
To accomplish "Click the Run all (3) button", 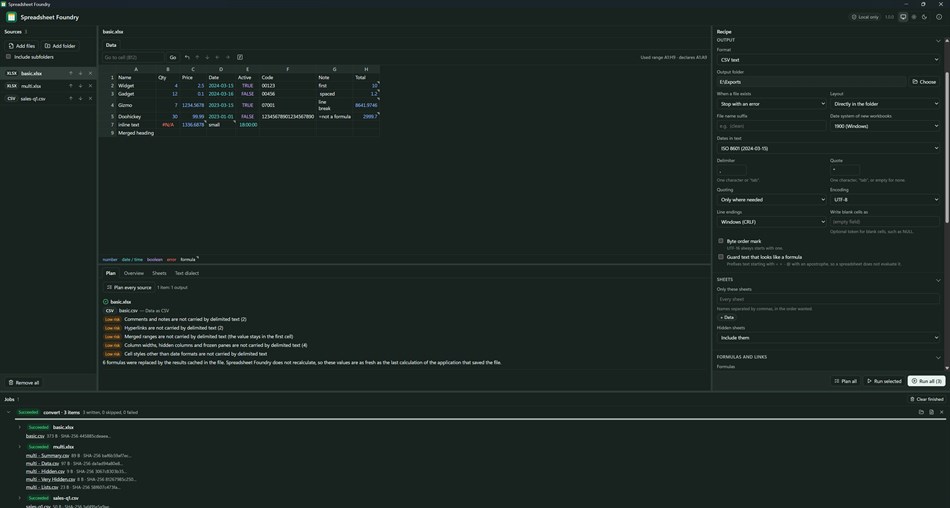I will [x=926, y=381].
